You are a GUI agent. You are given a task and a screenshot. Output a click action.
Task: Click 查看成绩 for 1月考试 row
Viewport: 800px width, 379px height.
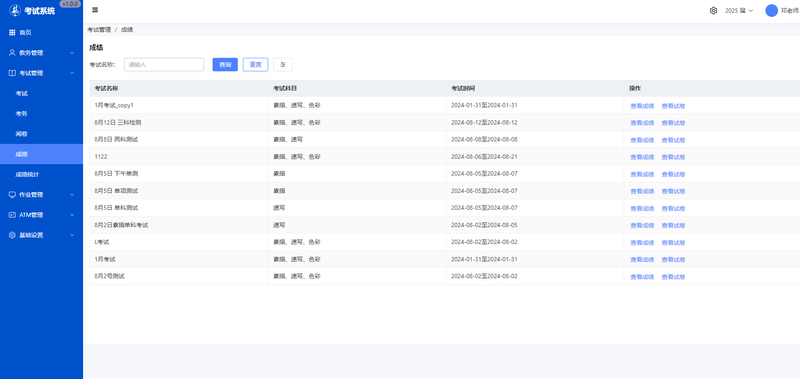point(642,260)
